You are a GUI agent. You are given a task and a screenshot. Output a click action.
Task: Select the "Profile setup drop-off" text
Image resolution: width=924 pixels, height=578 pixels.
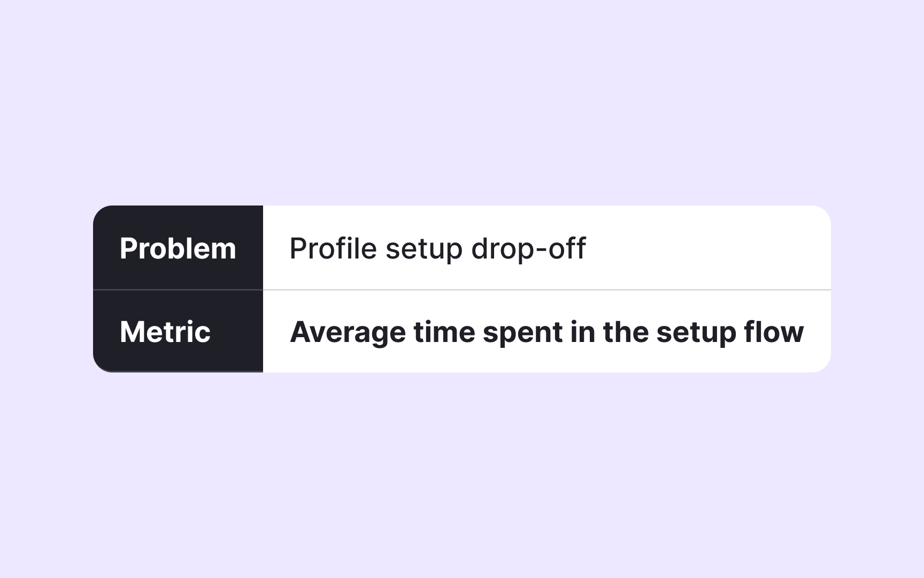437,248
